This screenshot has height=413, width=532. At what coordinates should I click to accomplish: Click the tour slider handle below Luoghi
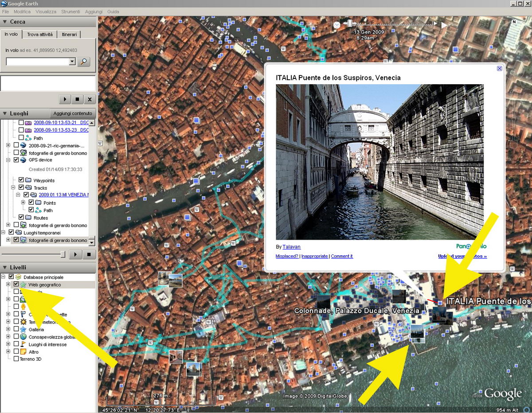(63, 254)
